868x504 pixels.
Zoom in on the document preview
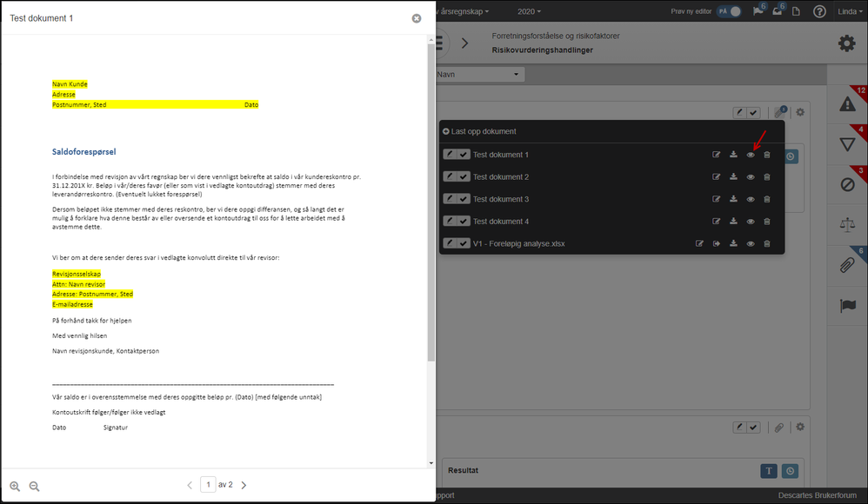tap(15, 487)
